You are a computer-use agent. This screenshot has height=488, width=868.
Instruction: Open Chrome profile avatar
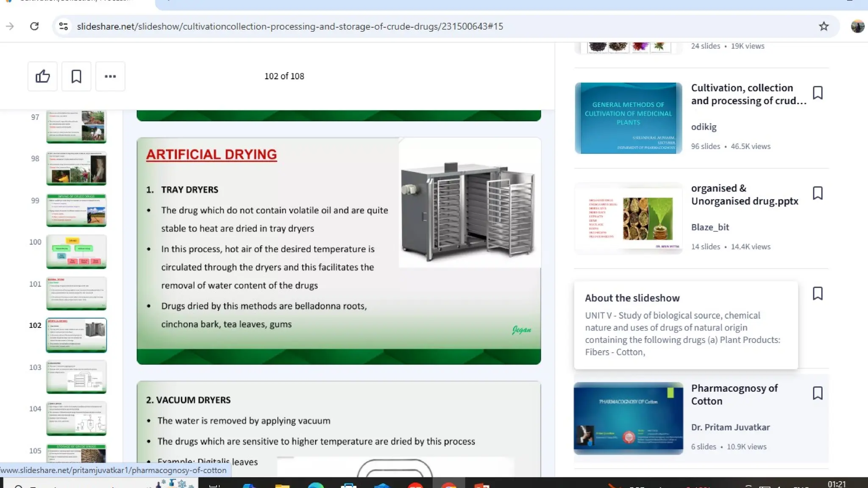857,26
